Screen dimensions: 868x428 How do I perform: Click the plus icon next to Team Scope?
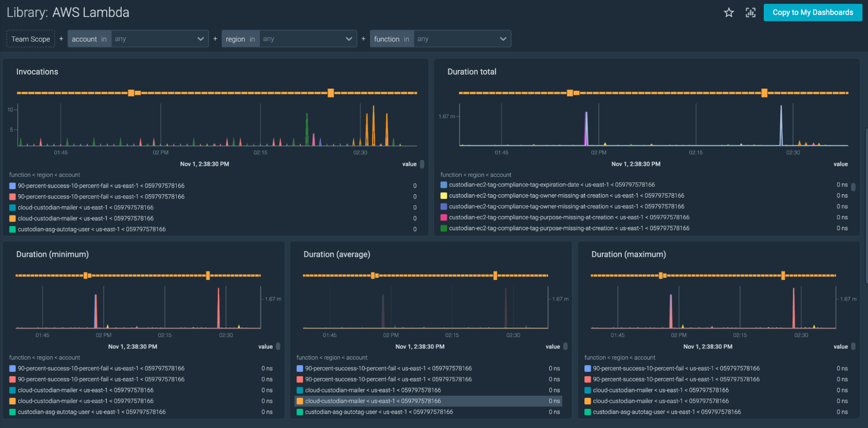(x=61, y=39)
